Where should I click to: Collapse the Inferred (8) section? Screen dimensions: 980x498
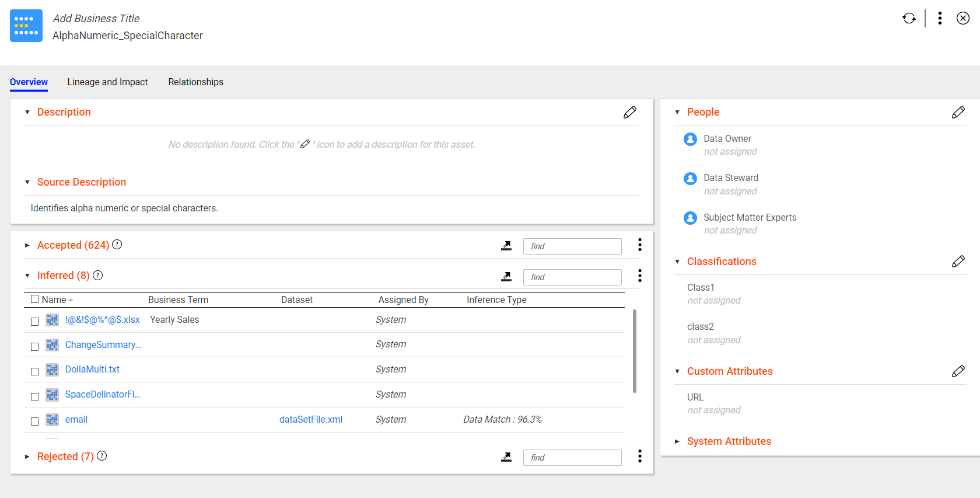[27, 276]
